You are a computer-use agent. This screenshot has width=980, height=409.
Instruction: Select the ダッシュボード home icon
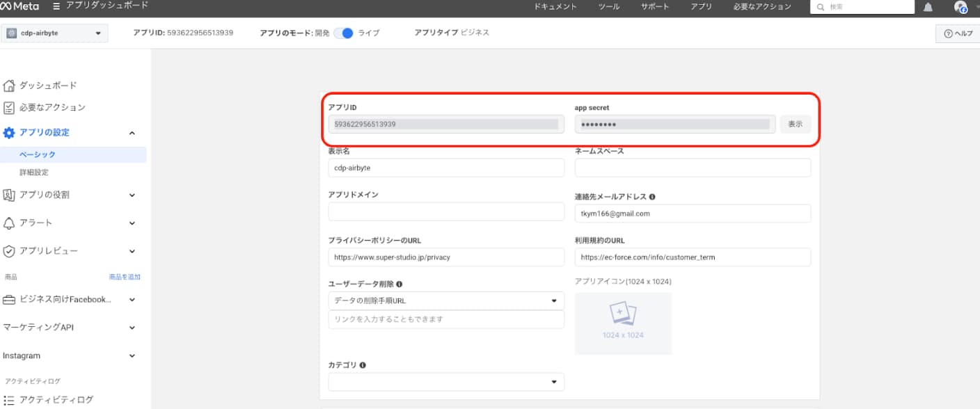click(9, 86)
